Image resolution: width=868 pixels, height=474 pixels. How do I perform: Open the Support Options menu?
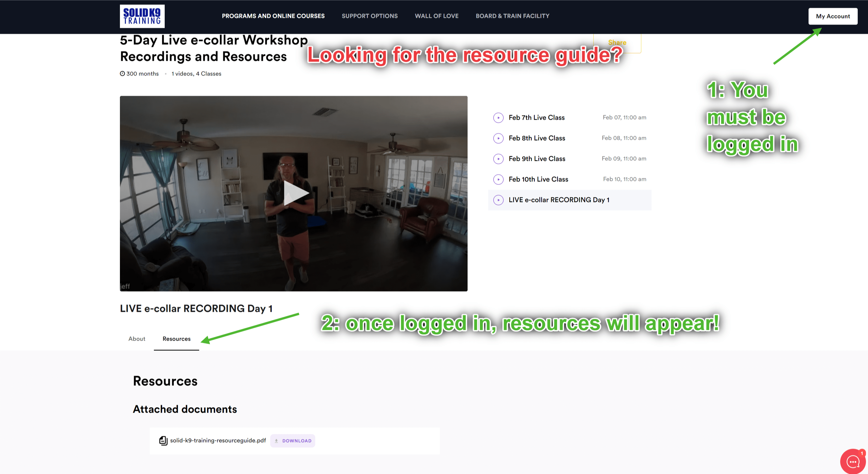tap(369, 16)
